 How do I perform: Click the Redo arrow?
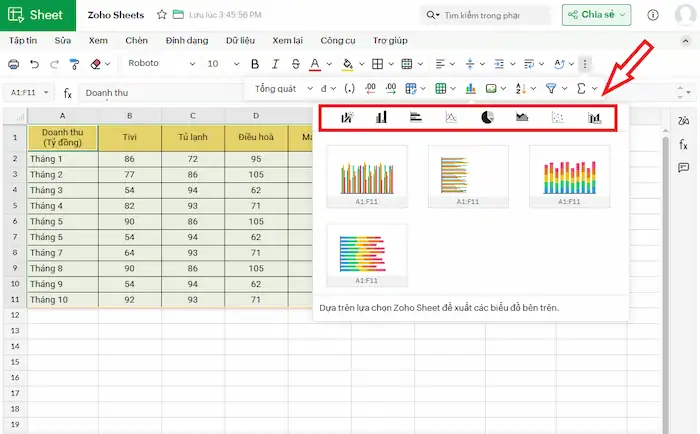pyautogui.click(x=54, y=64)
